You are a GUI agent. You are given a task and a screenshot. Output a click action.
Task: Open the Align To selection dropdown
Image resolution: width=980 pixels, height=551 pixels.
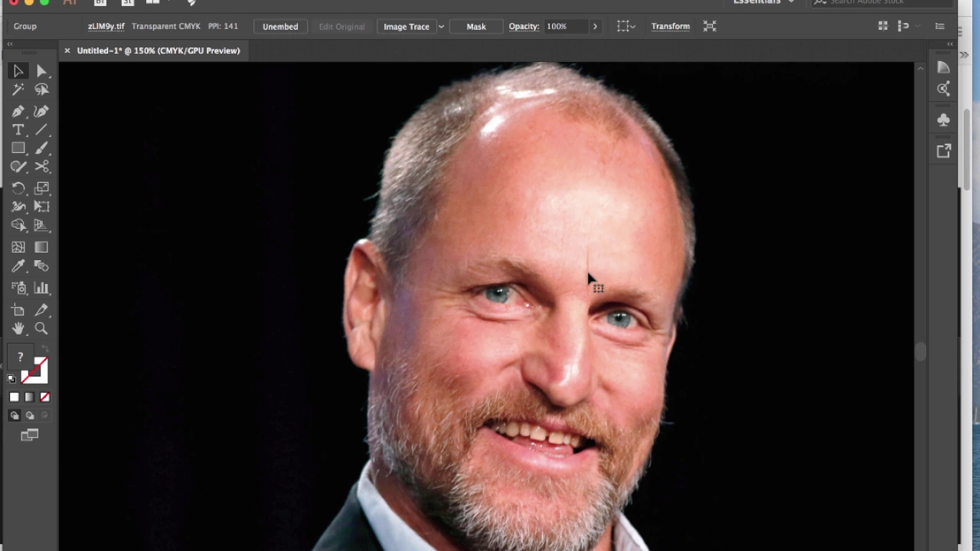[626, 26]
